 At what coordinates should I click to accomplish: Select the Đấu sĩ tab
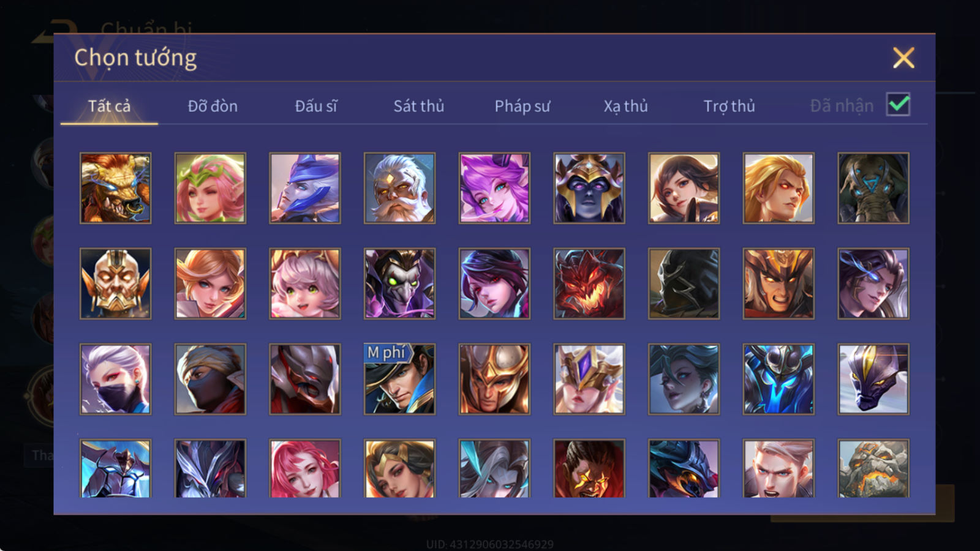tap(316, 106)
